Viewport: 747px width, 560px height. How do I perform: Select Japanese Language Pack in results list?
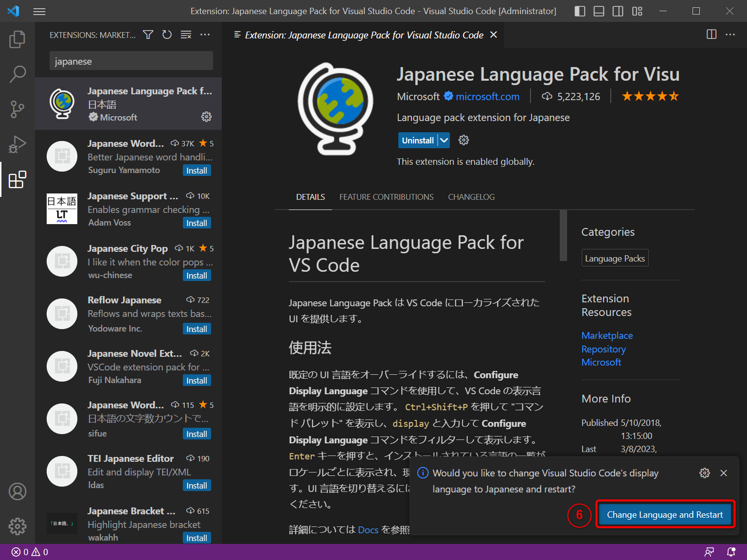[x=128, y=104]
